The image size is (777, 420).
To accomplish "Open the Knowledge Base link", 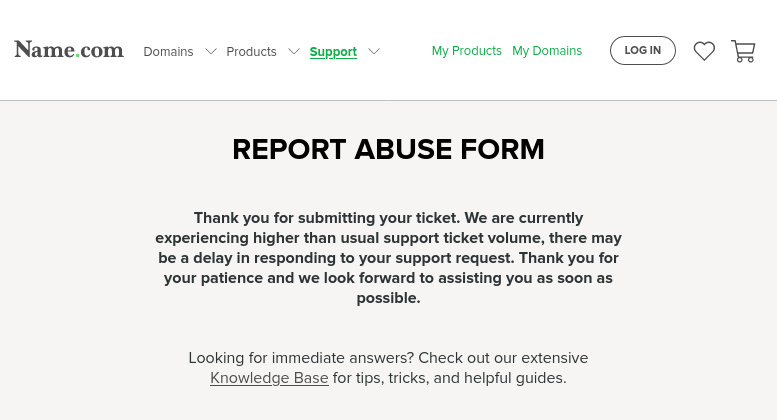I will tap(269, 378).
